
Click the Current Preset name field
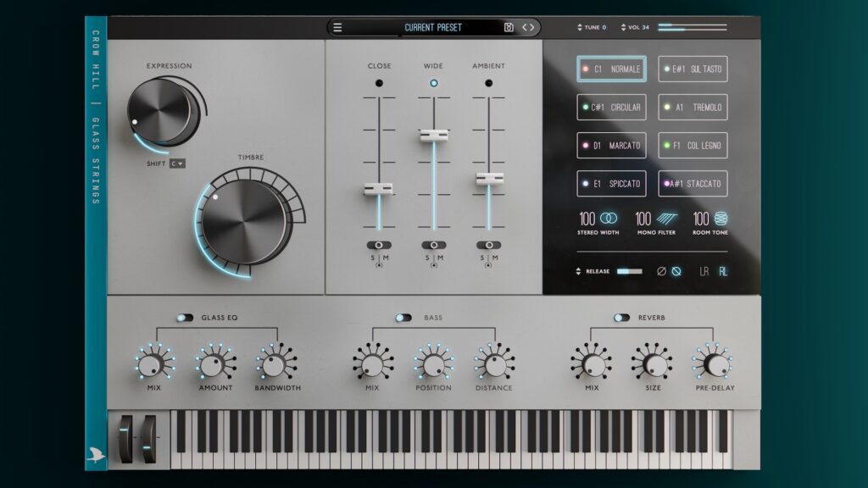pyautogui.click(x=433, y=27)
